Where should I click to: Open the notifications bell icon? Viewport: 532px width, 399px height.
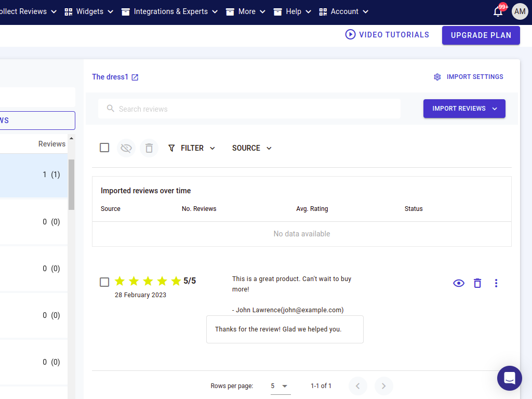click(498, 11)
